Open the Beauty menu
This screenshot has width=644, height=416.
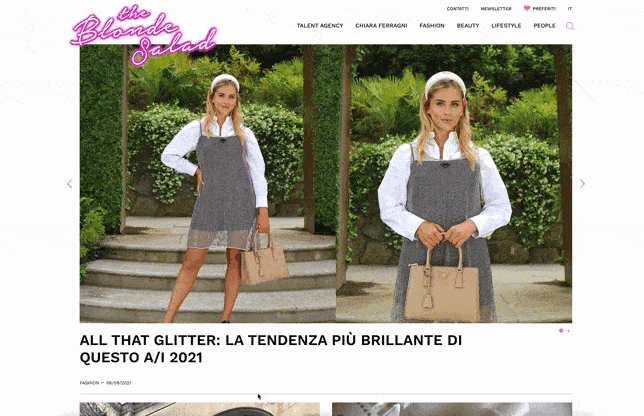tap(468, 25)
